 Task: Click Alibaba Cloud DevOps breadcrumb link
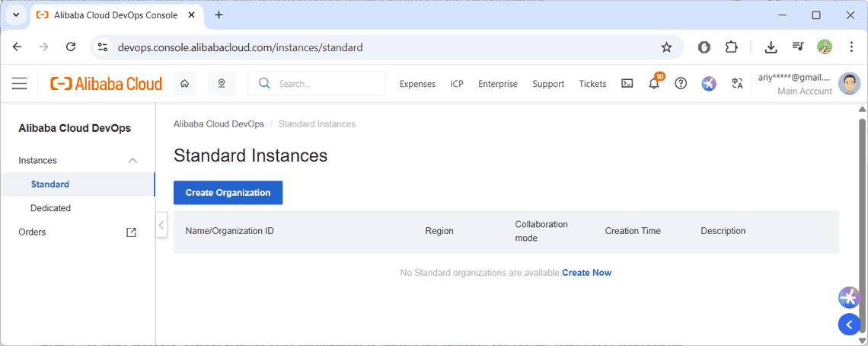(219, 123)
